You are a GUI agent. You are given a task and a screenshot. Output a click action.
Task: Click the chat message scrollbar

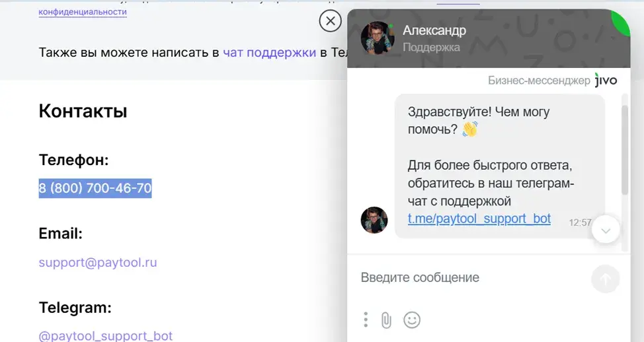coord(625,150)
